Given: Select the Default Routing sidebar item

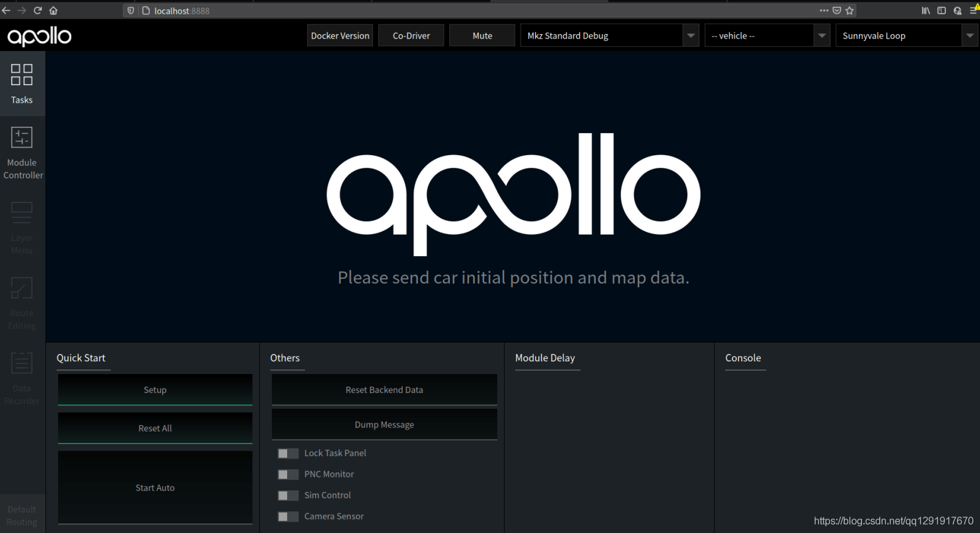Looking at the screenshot, I should (x=22, y=514).
